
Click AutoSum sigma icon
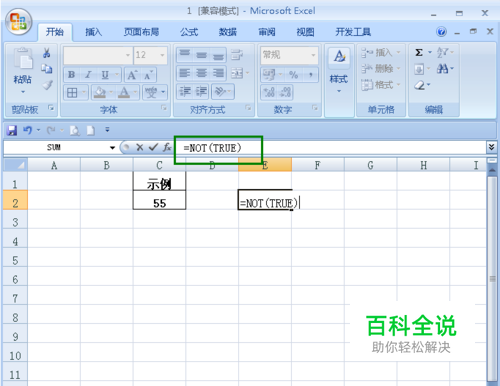coord(419,52)
